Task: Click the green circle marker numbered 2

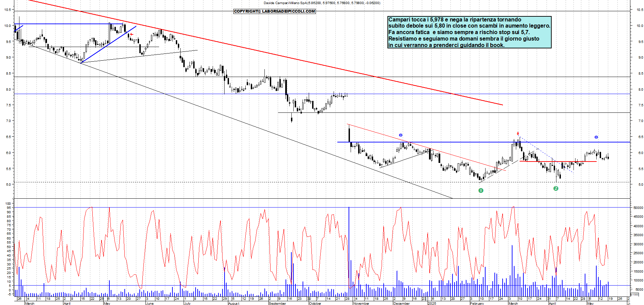Action: click(556, 188)
